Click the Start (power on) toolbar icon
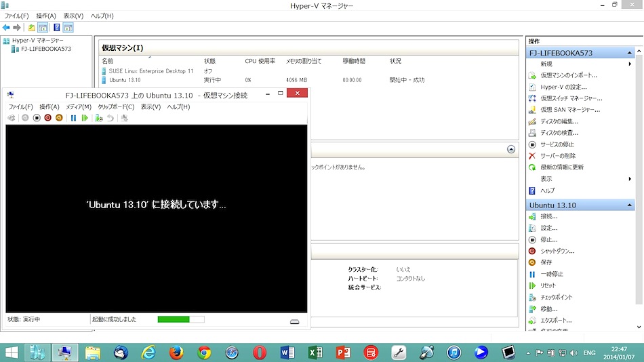Image resolution: width=644 pixels, height=362 pixels. [25, 118]
